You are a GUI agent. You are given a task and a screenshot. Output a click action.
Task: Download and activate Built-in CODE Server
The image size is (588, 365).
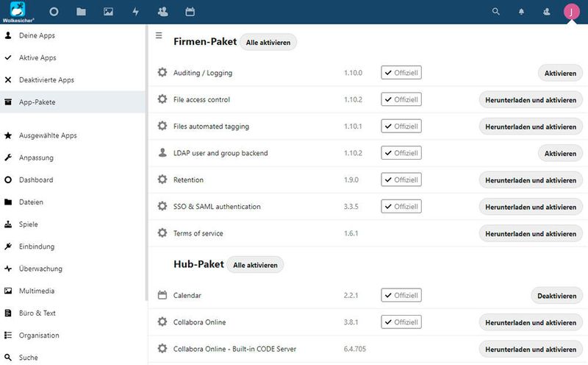click(531, 349)
